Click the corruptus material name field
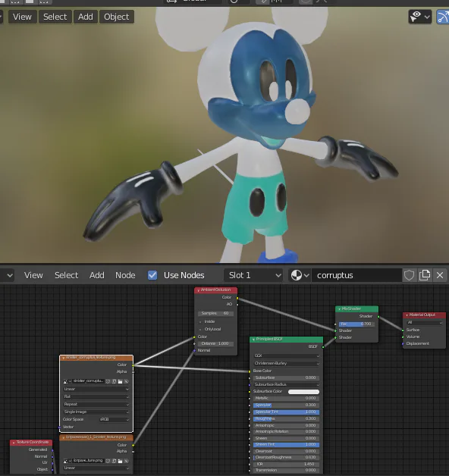449x476 pixels. click(356, 275)
